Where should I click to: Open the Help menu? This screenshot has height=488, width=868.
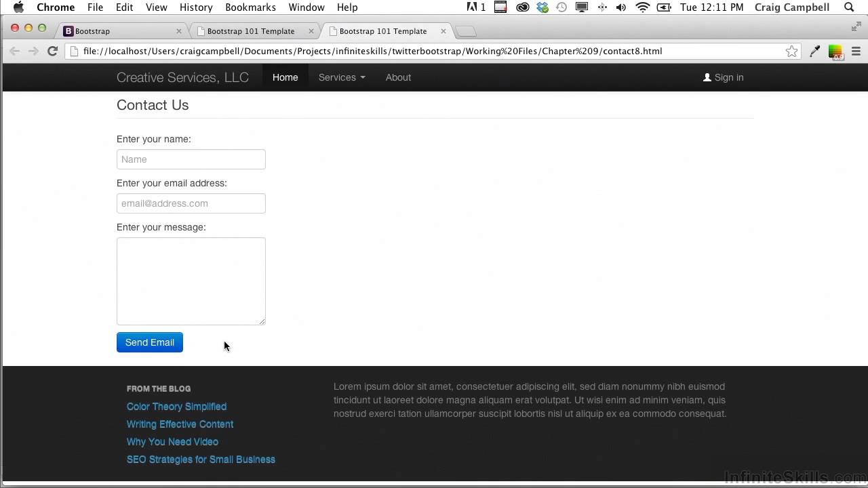[347, 7]
